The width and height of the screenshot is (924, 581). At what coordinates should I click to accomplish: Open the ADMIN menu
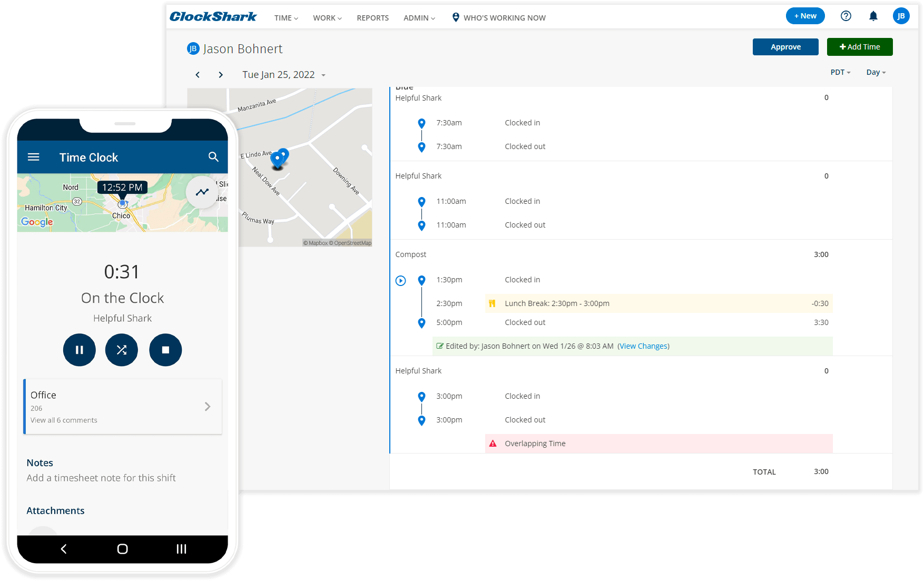click(419, 18)
